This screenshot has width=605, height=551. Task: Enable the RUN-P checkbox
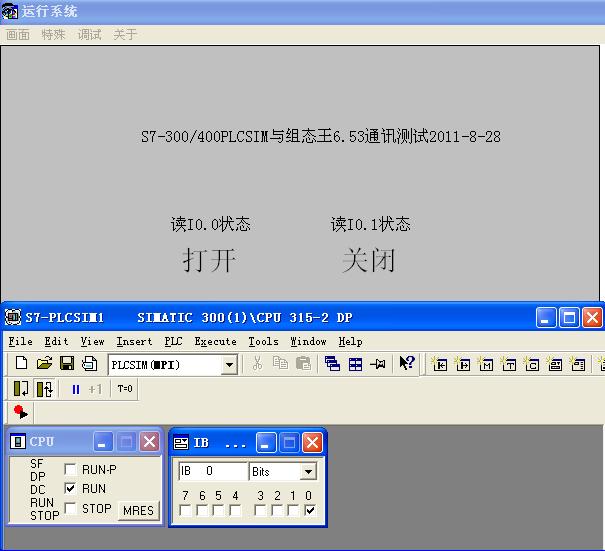pyautogui.click(x=70, y=469)
